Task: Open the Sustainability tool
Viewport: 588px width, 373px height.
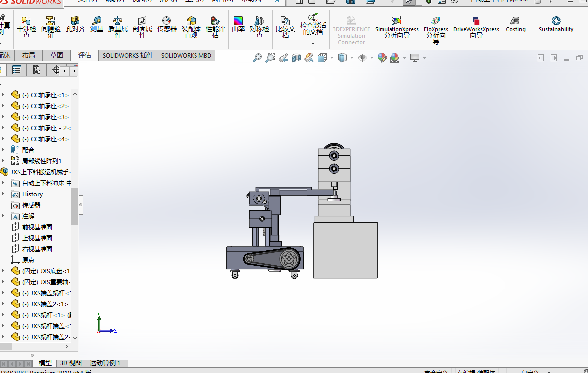Action: (x=556, y=24)
